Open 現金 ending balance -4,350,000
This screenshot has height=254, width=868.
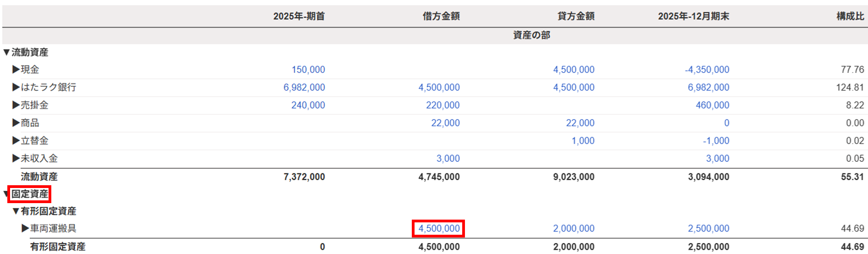coord(707,70)
